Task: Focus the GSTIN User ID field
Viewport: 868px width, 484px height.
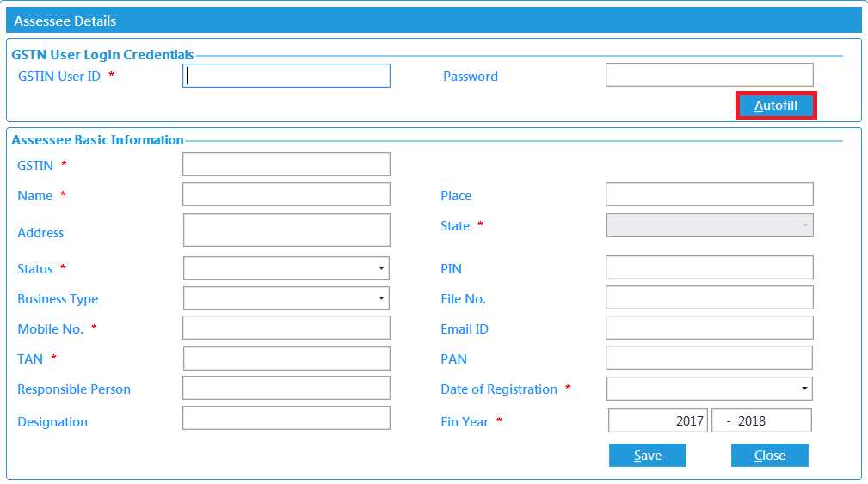Action: (286, 76)
